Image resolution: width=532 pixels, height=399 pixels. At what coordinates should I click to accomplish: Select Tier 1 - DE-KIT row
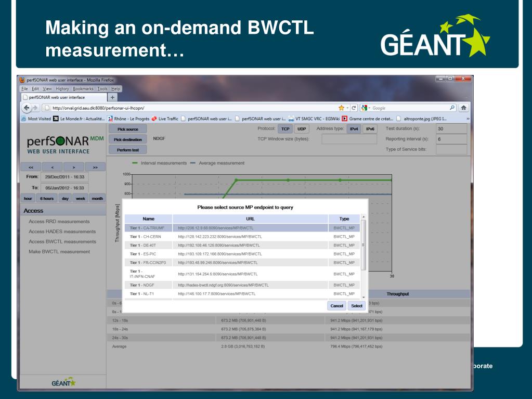point(242,246)
